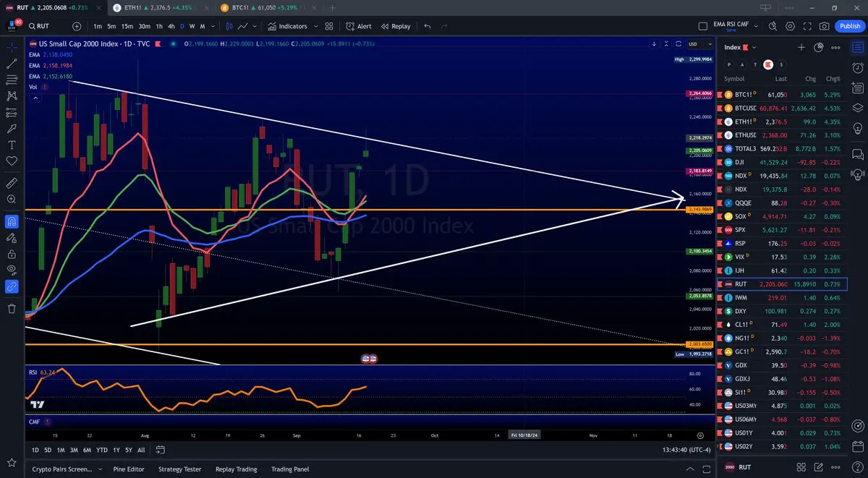
Task: Open the candlestick chart type selector
Action: (x=229, y=26)
